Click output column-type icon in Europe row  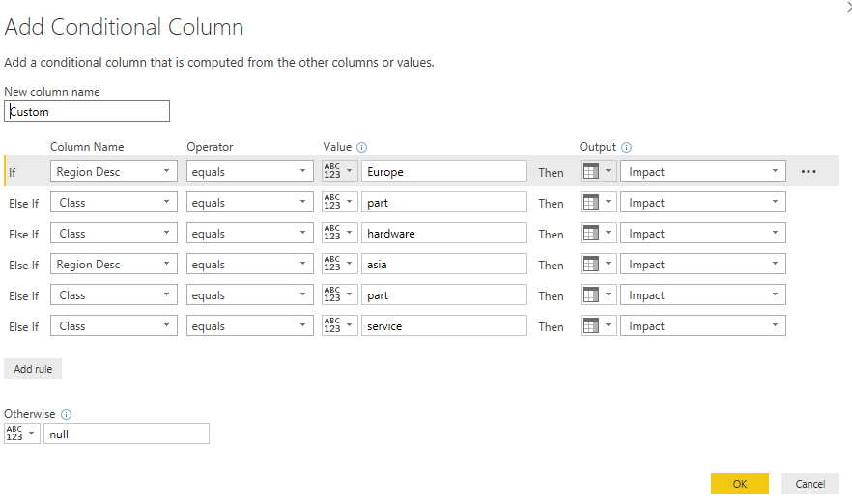point(598,171)
